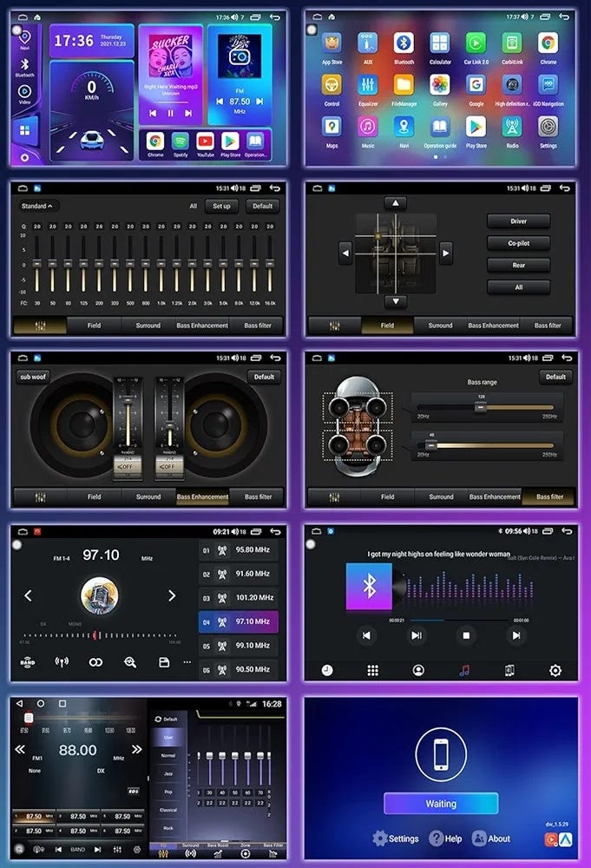Open iGO Navigation app

click(548, 90)
